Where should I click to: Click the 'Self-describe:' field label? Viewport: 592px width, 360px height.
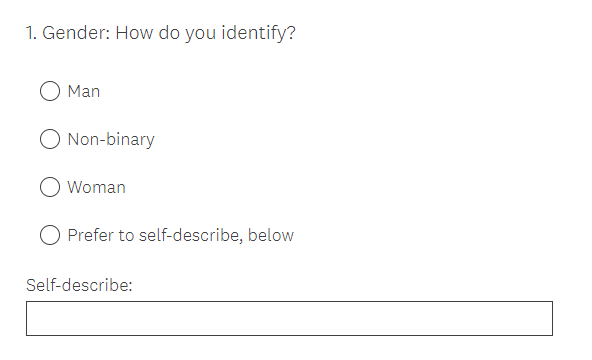(x=79, y=285)
